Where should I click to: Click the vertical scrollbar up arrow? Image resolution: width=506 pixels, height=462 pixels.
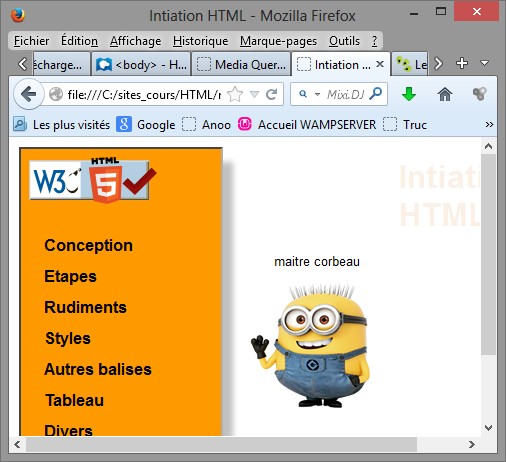(x=489, y=146)
